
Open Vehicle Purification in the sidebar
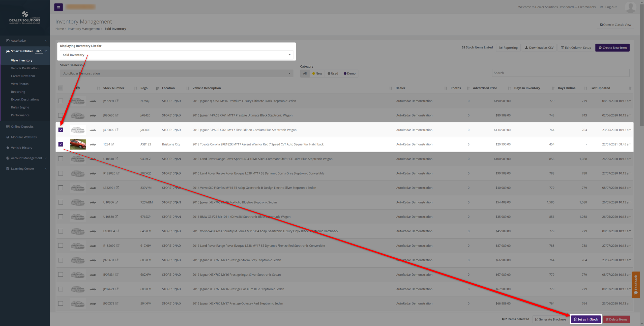click(x=25, y=68)
